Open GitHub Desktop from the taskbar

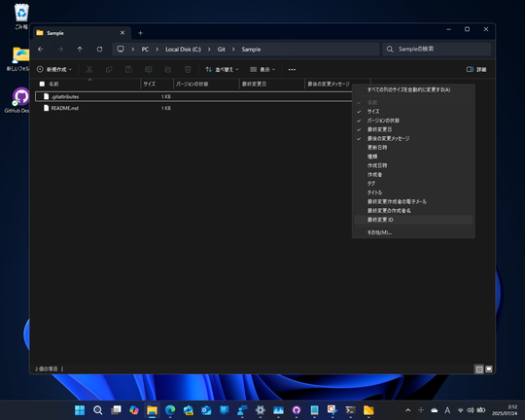(x=297, y=410)
